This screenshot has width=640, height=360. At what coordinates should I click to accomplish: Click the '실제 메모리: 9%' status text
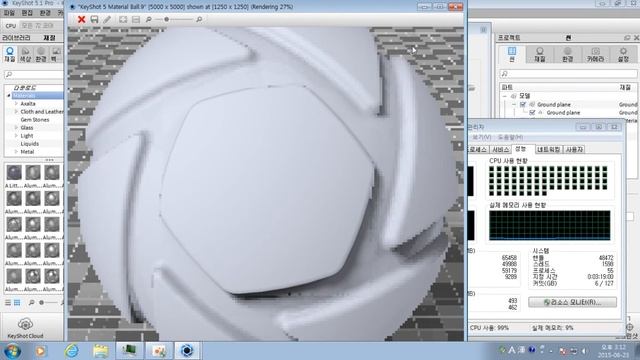point(552,328)
